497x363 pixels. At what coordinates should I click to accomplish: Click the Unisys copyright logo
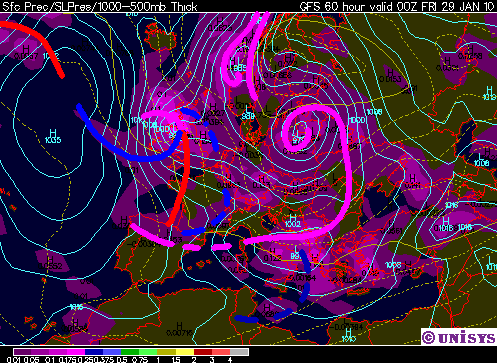(x=458, y=337)
